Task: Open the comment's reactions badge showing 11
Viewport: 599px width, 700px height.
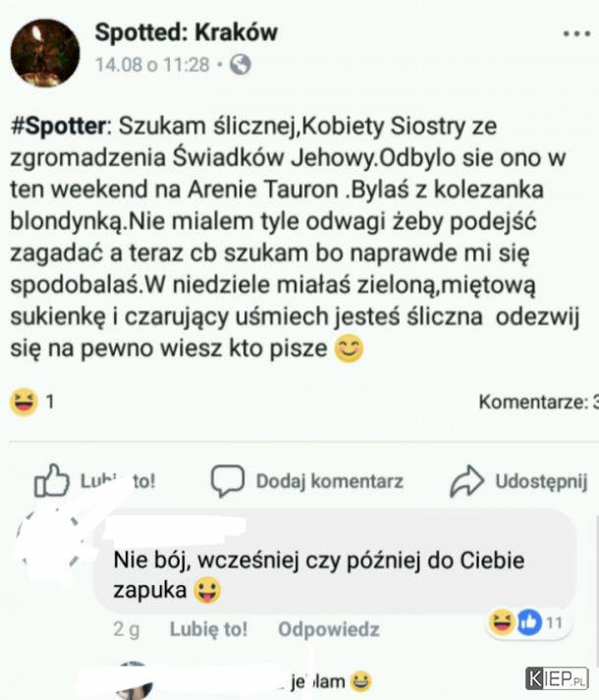Action: pyautogui.click(x=528, y=622)
